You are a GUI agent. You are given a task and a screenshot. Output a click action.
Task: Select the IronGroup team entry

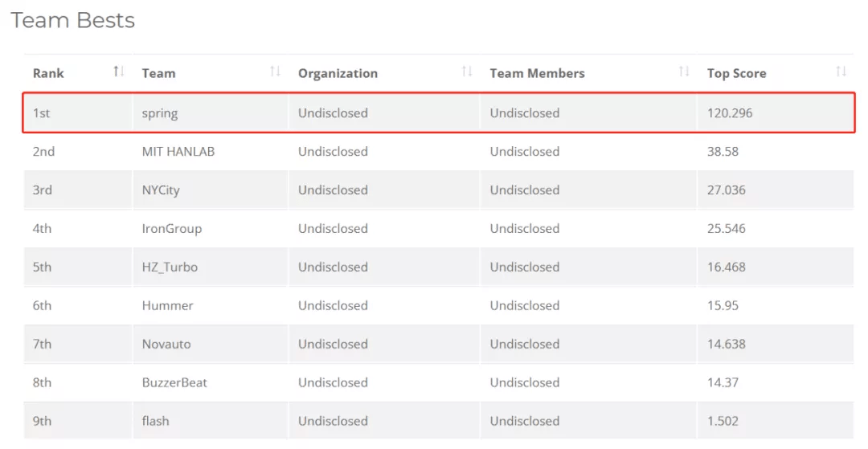click(x=172, y=229)
